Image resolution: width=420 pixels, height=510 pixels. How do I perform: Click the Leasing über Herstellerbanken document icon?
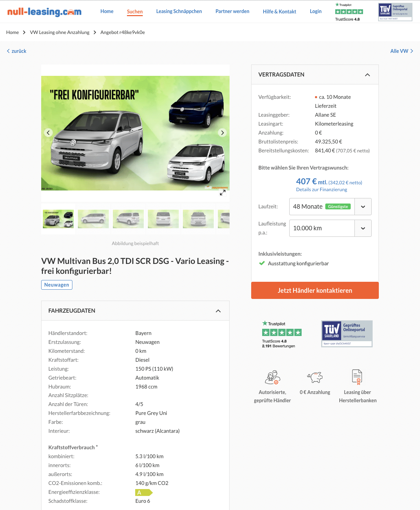(357, 377)
